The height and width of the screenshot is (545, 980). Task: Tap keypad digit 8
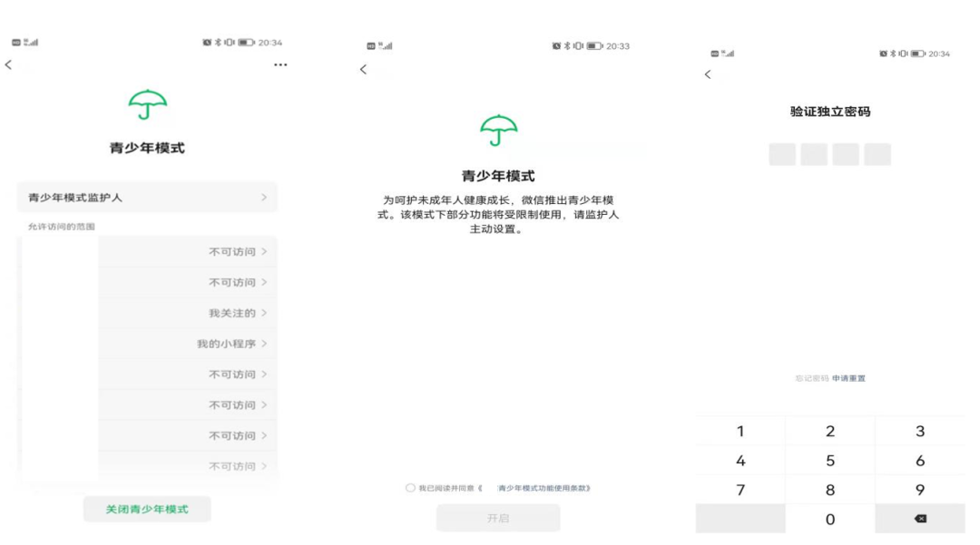830,490
